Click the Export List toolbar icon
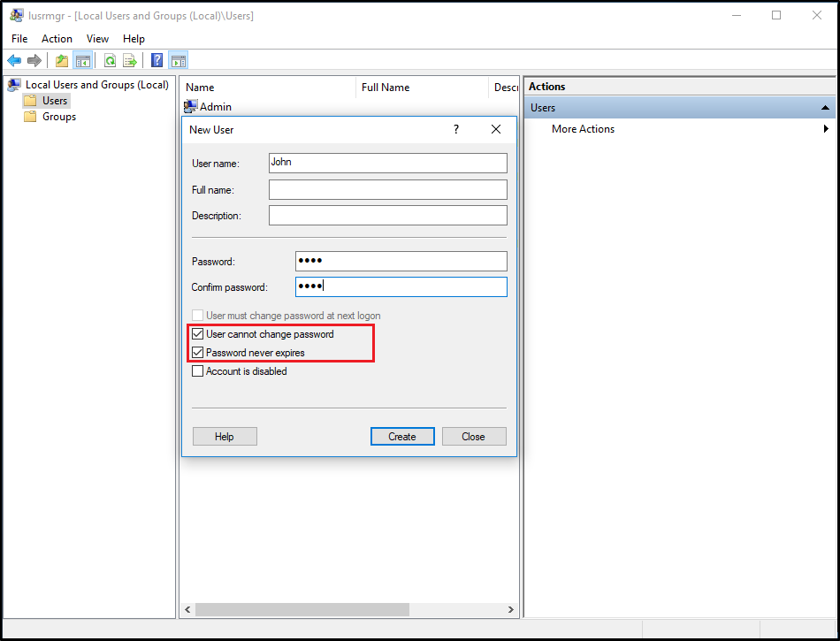Viewport: 840px width, 641px height. point(130,60)
